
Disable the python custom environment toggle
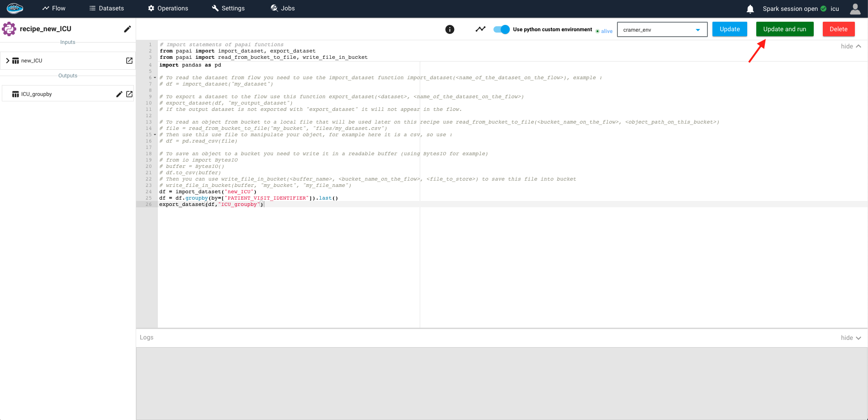click(x=501, y=29)
